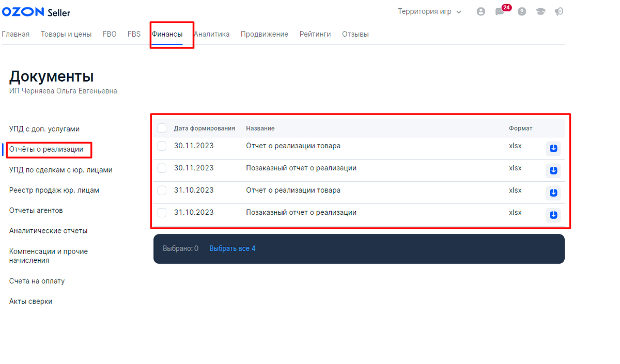Click the Дата формирования column header

pos(205,128)
